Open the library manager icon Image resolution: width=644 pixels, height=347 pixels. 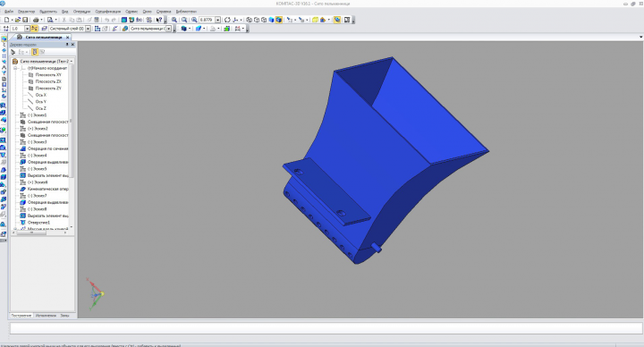tap(124, 20)
